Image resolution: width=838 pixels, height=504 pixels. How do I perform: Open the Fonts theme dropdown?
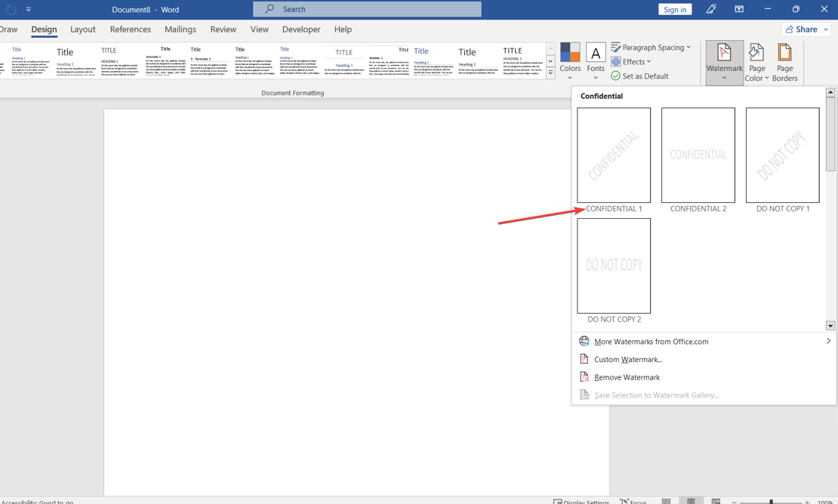pyautogui.click(x=596, y=61)
